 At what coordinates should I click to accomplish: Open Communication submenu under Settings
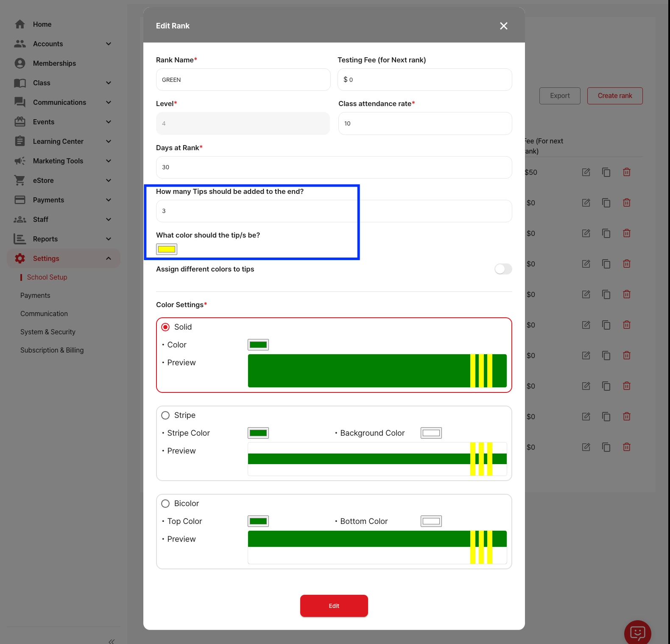coord(44,314)
